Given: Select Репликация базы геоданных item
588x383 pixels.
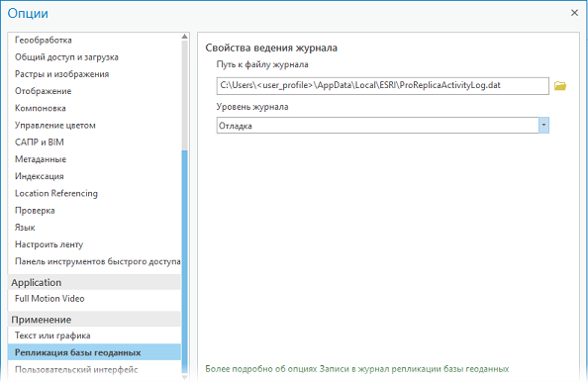Looking at the screenshot, I should 94,352.
